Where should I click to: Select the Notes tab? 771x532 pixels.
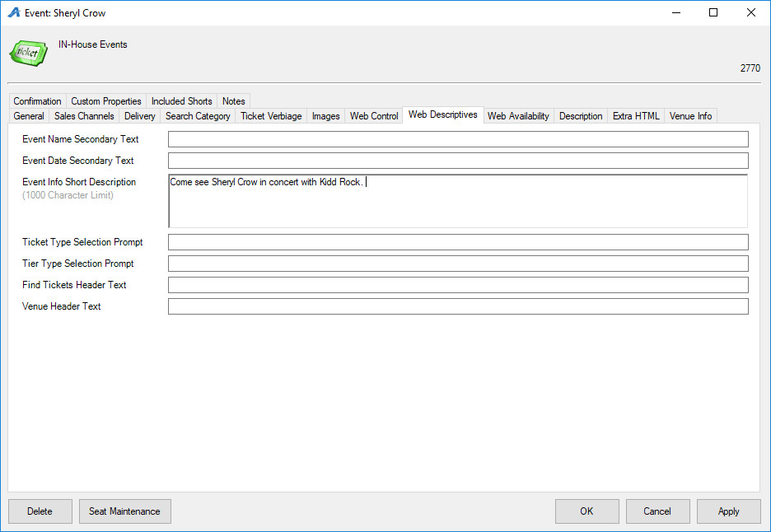(234, 100)
